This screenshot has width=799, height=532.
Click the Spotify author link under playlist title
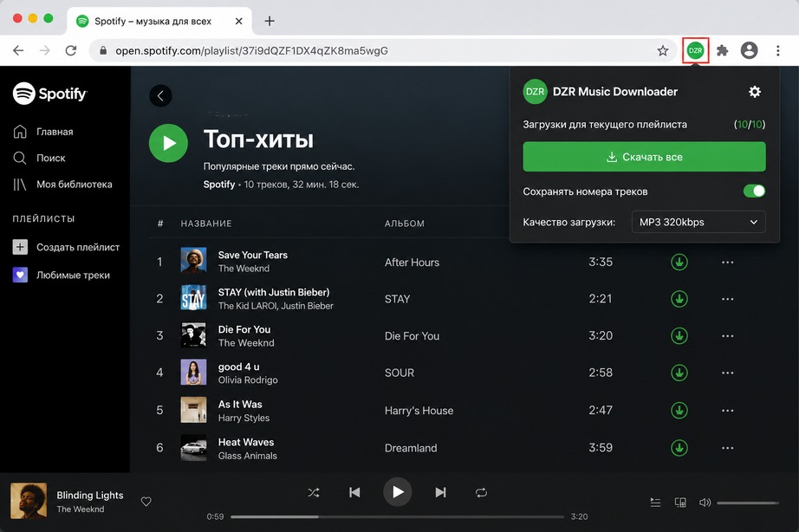pos(219,185)
